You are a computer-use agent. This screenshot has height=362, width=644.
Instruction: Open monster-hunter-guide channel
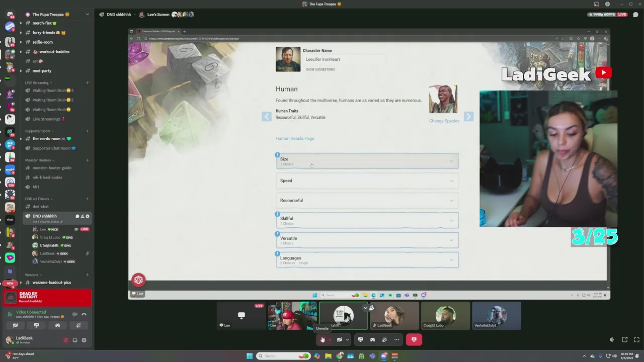pyautogui.click(x=56, y=168)
